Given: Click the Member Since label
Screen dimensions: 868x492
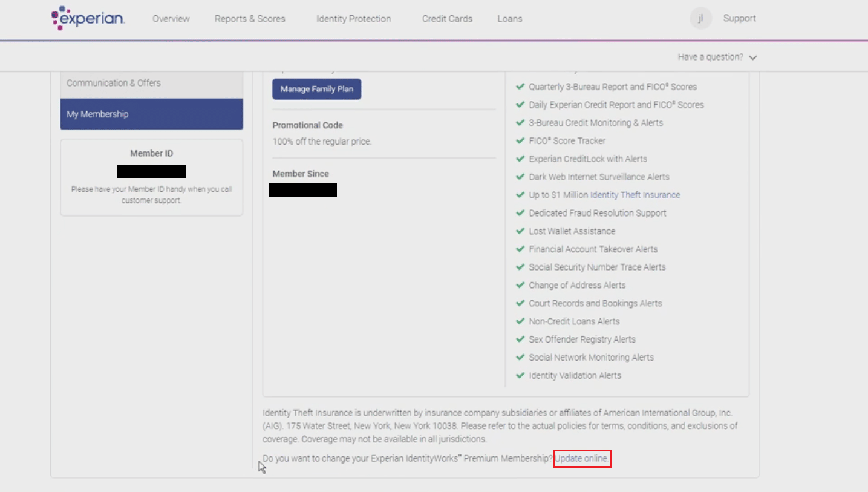Looking at the screenshot, I should pyautogui.click(x=301, y=174).
